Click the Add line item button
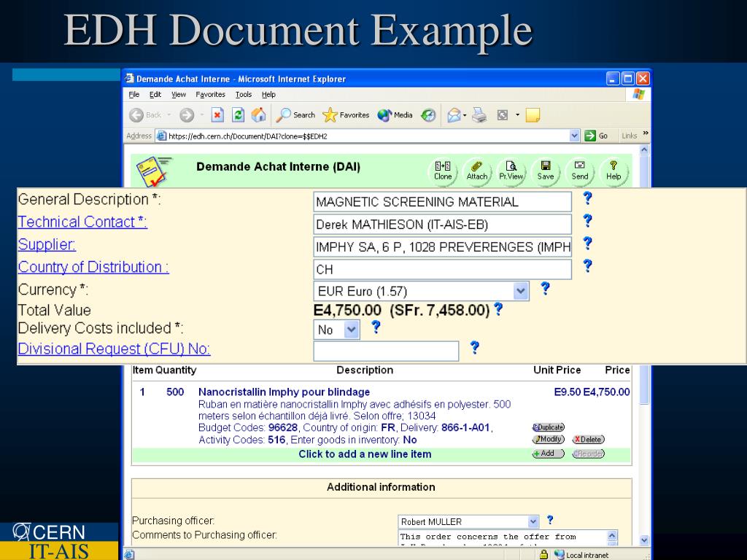The width and height of the screenshot is (747, 560). [549, 454]
